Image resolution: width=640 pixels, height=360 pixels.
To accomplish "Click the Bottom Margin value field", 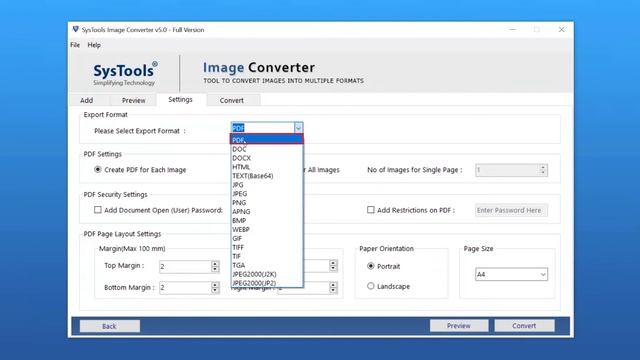I will pyautogui.click(x=185, y=288).
